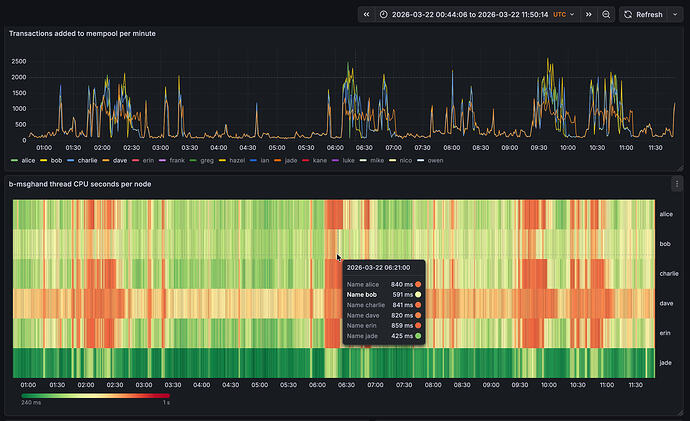
Task: Toggle the bob series in legend
Action: point(57,160)
